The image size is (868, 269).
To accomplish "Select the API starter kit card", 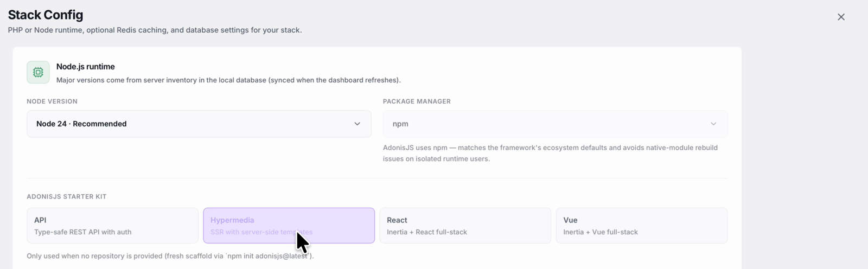I will [112, 226].
